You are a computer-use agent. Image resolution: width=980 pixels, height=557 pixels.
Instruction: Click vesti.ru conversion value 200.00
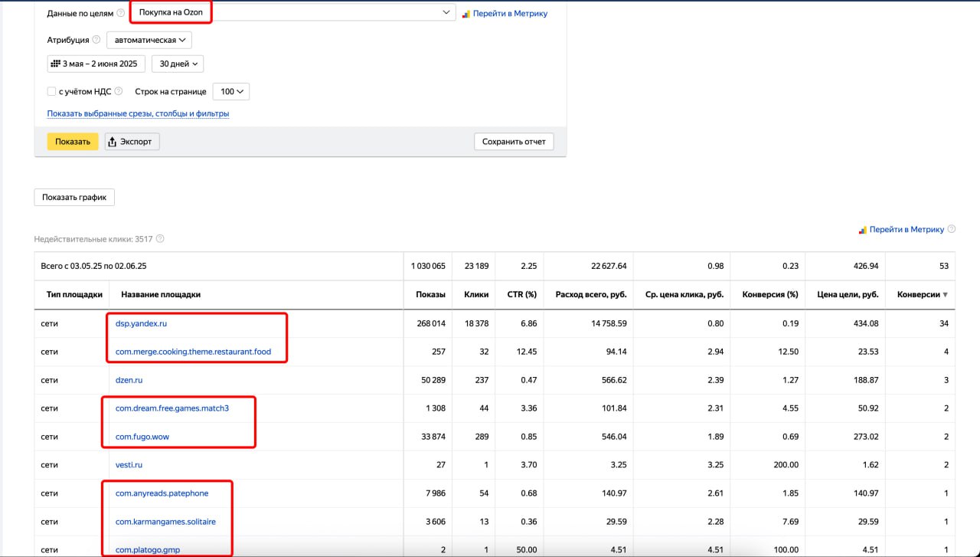coord(786,465)
